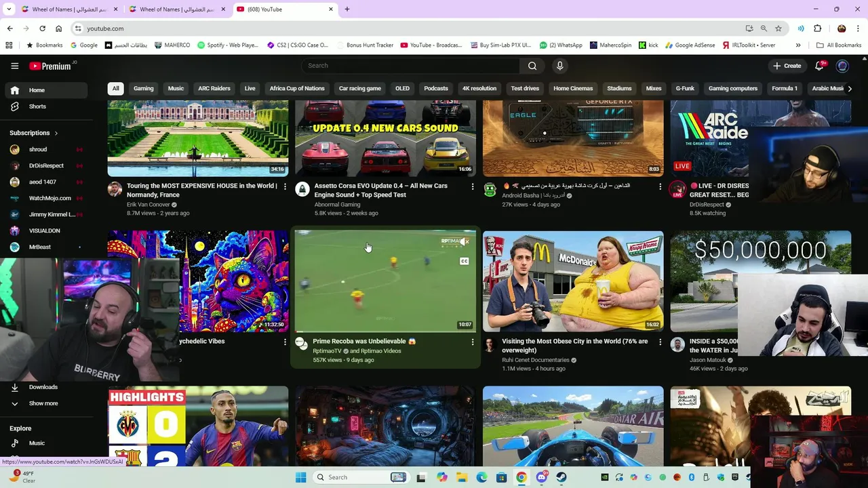This screenshot has height=488, width=868.
Task: Open the All Bookmarks folder
Action: point(839,45)
